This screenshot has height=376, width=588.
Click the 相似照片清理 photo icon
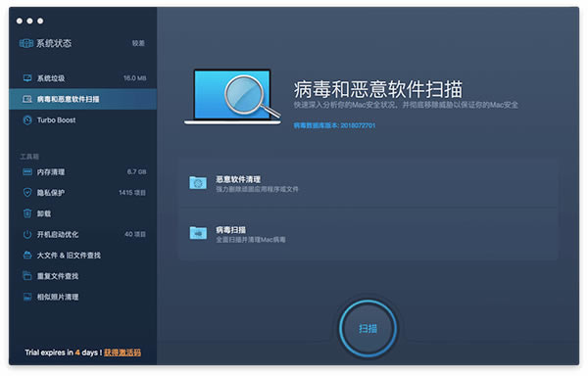[27, 297]
